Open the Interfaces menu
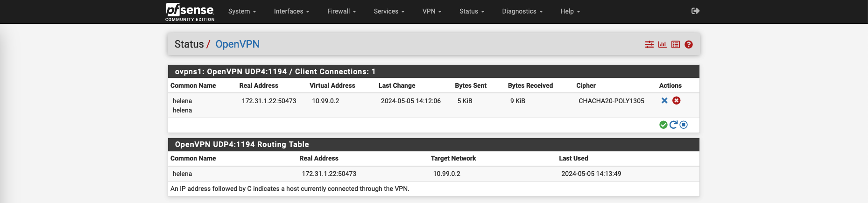Viewport: 868px width, 203px height. tap(291, 12)
